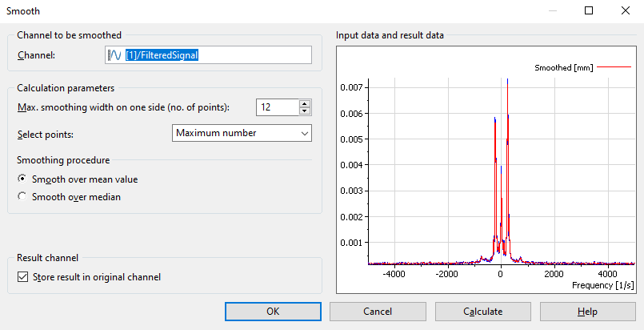The height and width of the screenshot is (330, 644).
Task: Click the Channel field containing [1]/FilteredSignal
Action: (x=216, y=55)
